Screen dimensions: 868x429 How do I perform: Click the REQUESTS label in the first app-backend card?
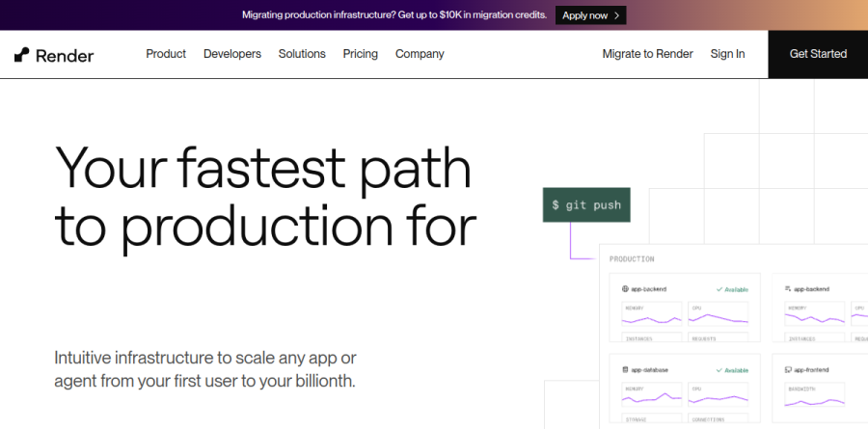704,338
